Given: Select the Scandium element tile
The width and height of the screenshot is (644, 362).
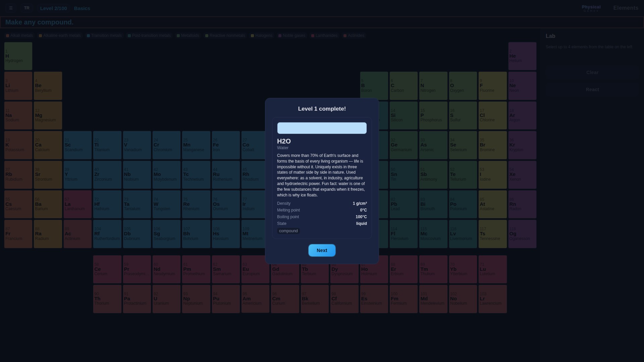Looking at the screenshot, I should 77,145.
